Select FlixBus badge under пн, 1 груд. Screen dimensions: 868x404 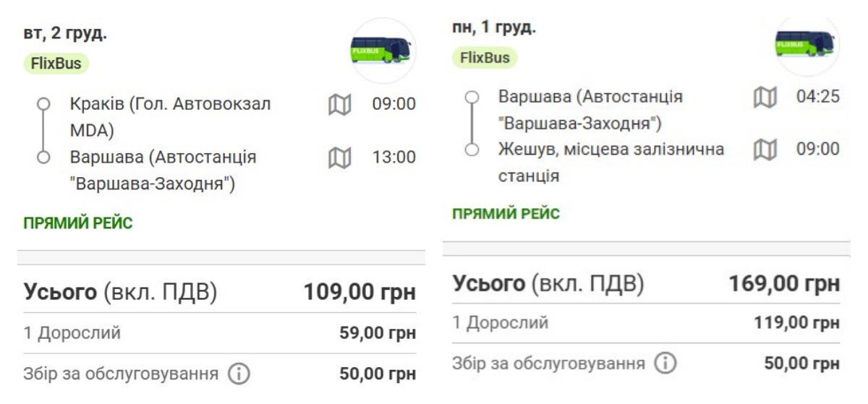click(485, 58)
